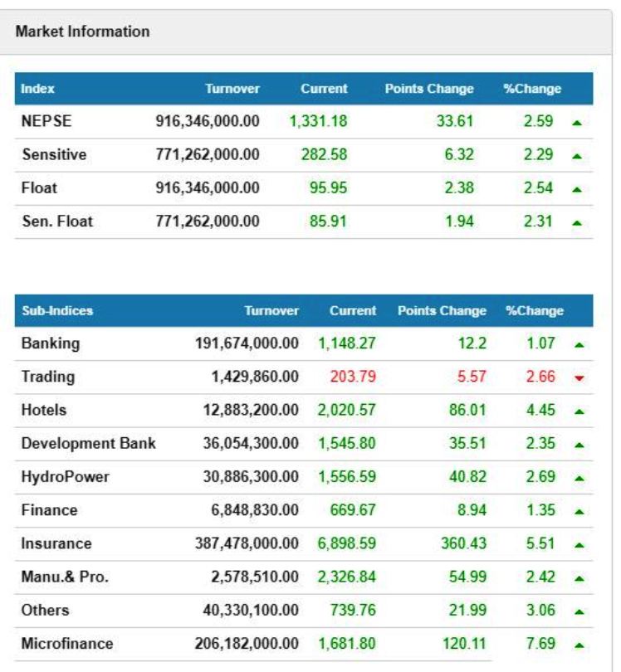Click Microfinance percent change 7.69

tap(540, 644)
